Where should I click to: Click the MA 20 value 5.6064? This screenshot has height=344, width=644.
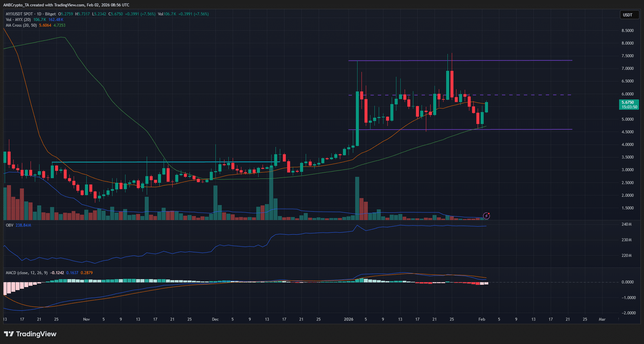point(45,25)
